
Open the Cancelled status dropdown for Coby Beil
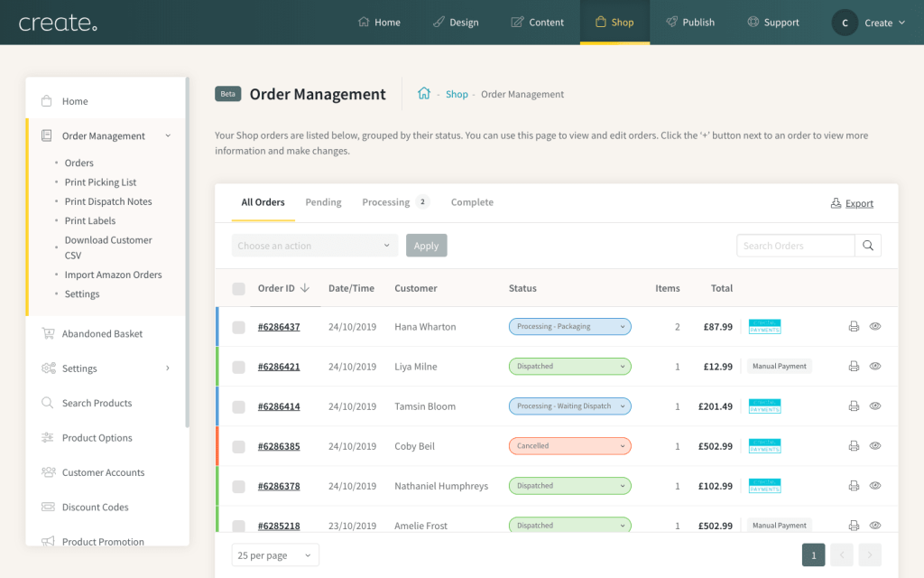tap(569, 446)
